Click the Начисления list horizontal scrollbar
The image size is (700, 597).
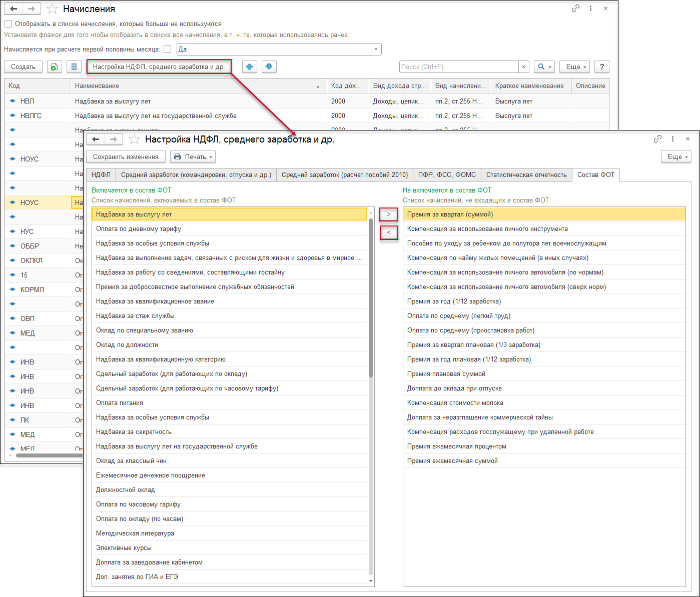tap(50, 455)
